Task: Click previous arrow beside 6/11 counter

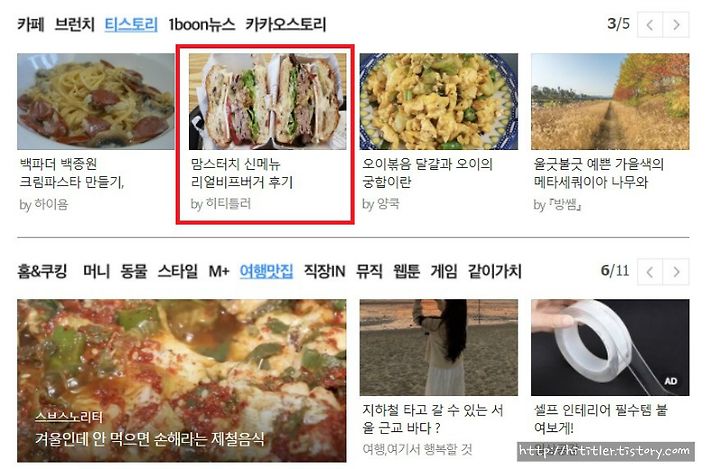Action: [x=649, y=271]
